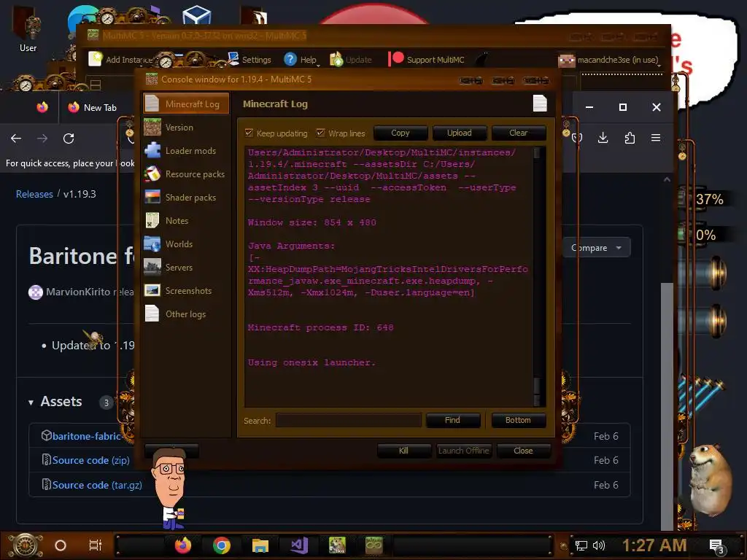Open MultiMC taskbar icon

tap(374, 545)
